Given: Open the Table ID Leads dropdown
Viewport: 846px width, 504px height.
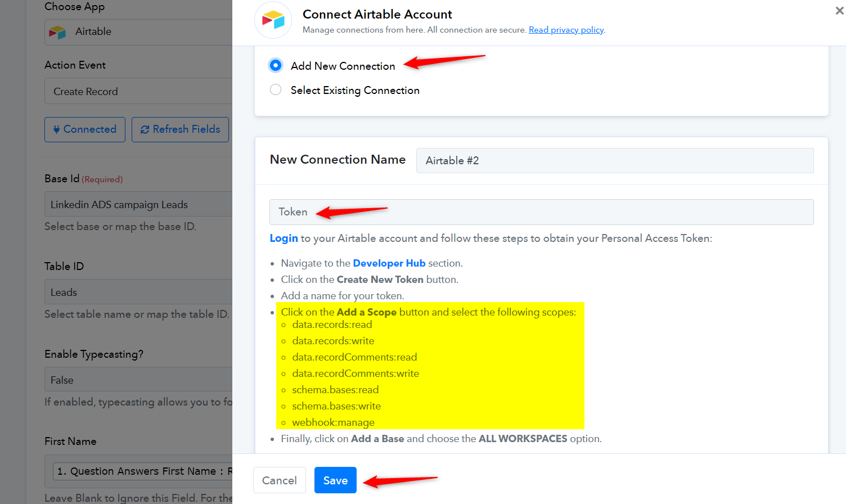Looking at the screenshot, I should pos(138,292).
